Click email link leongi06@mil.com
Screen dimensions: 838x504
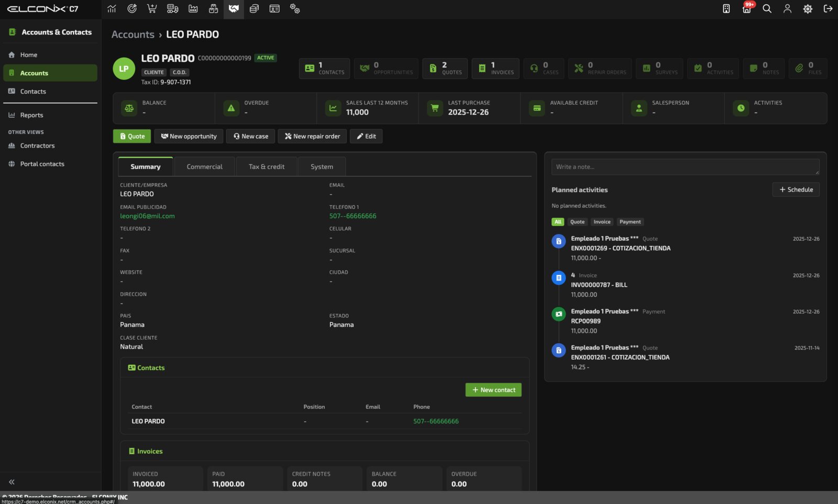pyautogui.click(x=147, y=216)
